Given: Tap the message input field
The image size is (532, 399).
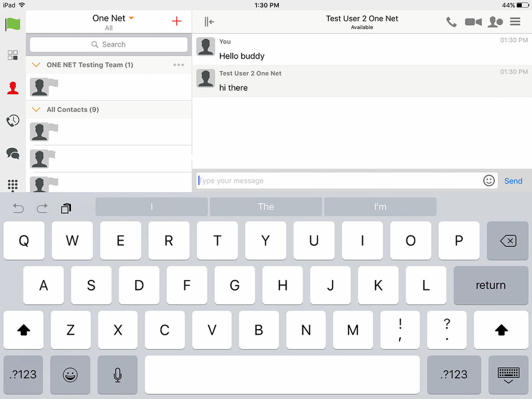Looking at the screenshot, I should point(328,180).
